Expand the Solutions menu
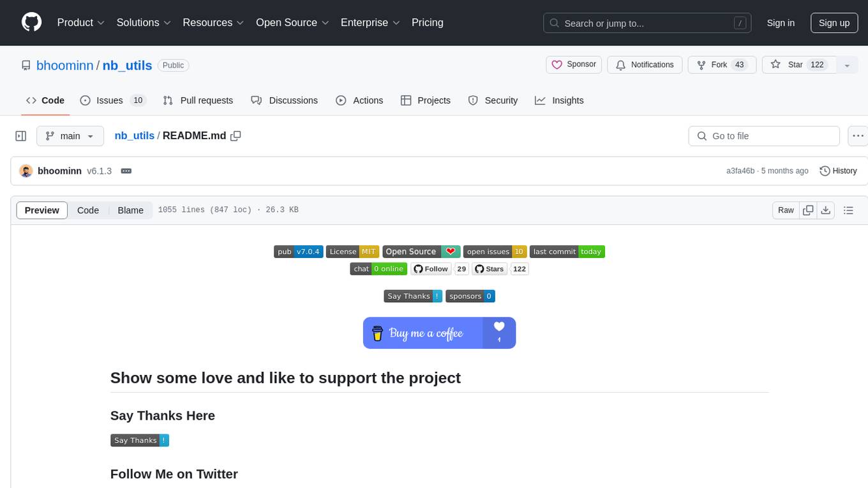The image size is (868, 488). click(x=144, y=22)
